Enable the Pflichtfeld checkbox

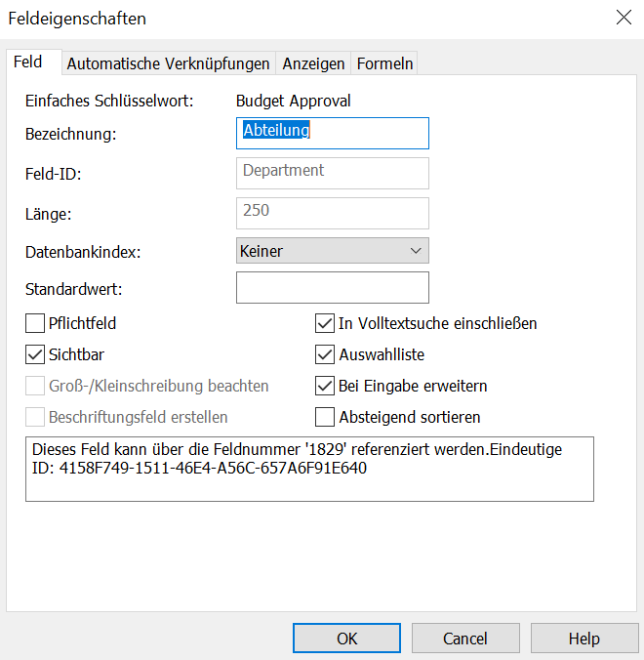pos(35,323)
